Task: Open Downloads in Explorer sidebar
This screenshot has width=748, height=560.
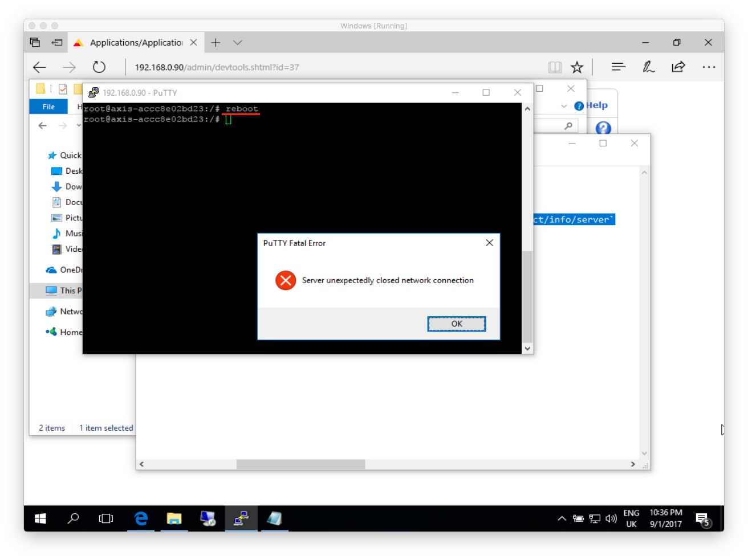Action: click(x=67, y=187)
